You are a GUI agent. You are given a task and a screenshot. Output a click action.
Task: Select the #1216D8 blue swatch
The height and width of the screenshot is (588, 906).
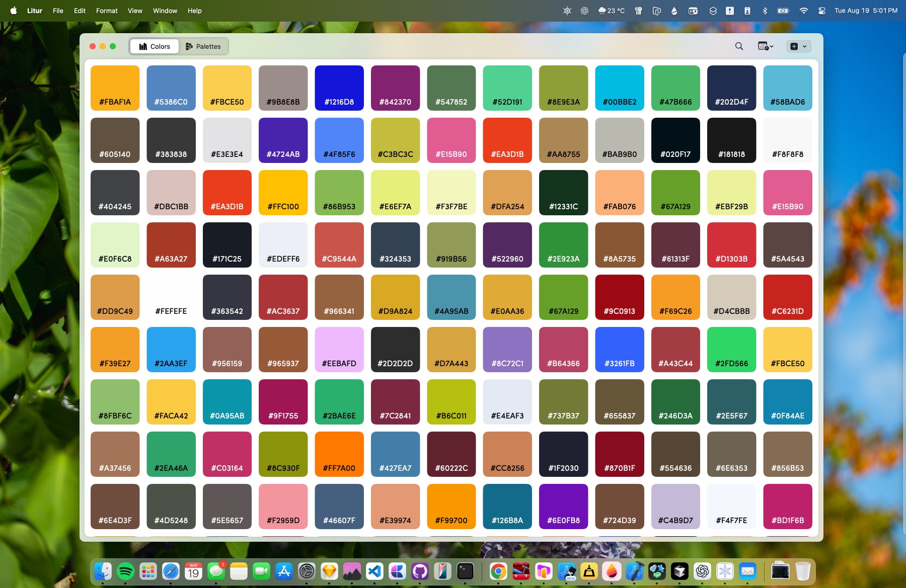click(339, 88)
